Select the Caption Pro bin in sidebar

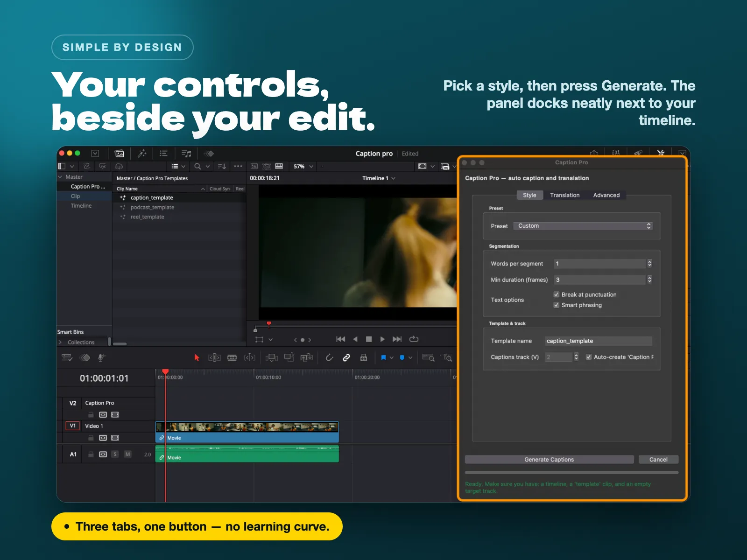85,186
